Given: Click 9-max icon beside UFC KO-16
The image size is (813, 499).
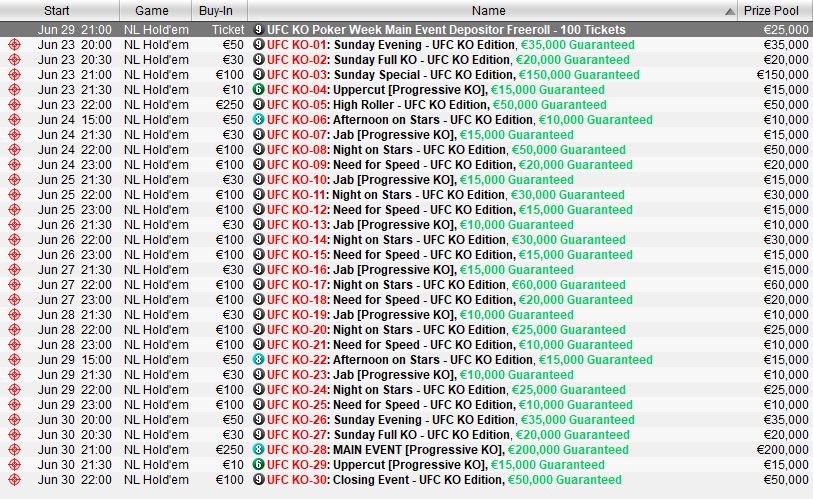Looking at the screenshot, I should pos(258,270).
